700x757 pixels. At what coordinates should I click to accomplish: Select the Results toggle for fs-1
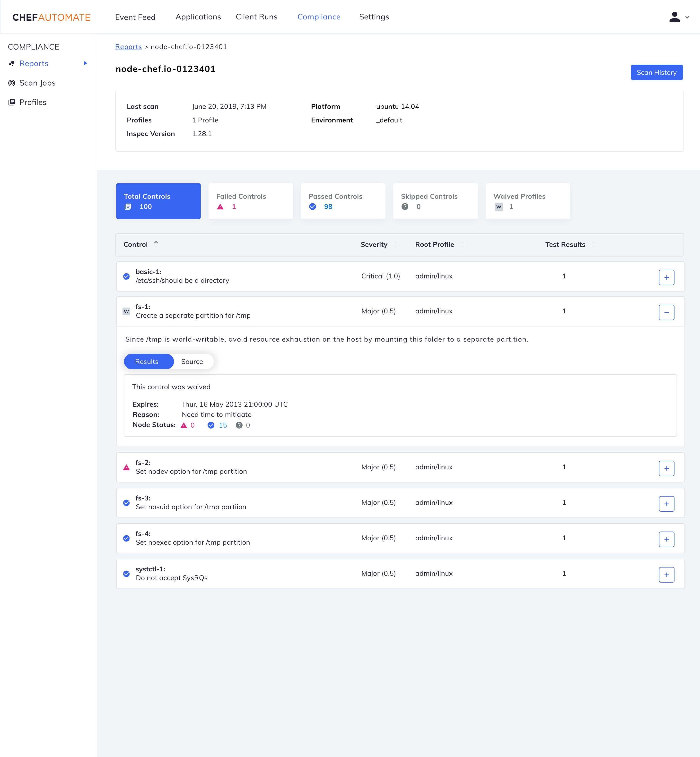tap(148, 361)
